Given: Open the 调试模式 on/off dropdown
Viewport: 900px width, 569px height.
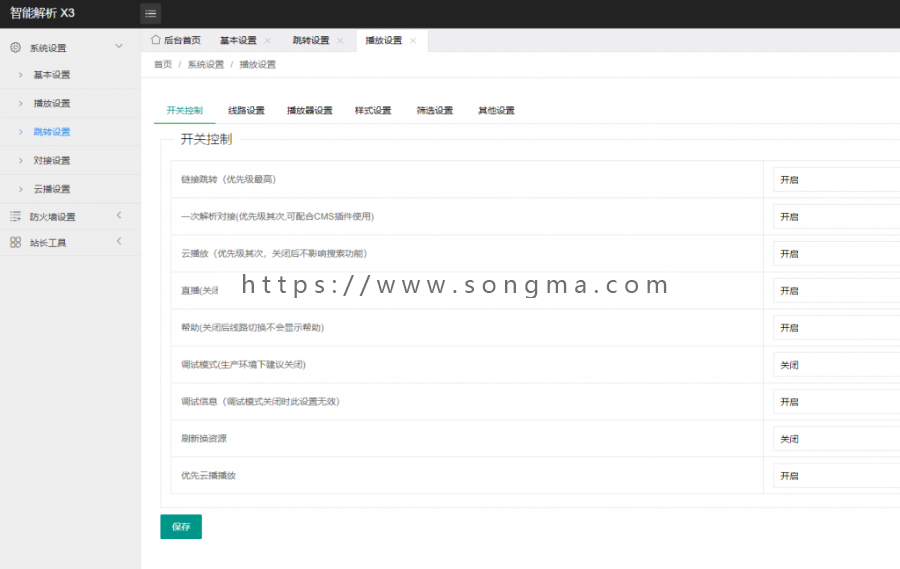Looking at the screenshot, I should point(836,365).
